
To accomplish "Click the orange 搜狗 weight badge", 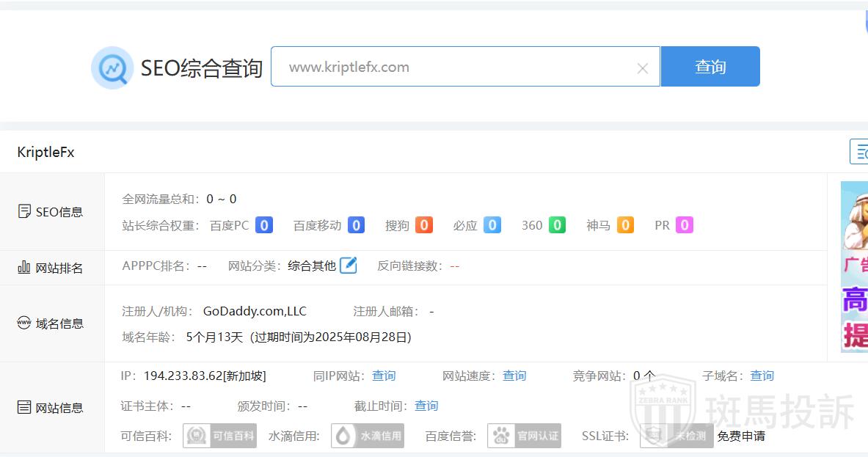I will (x=423, y=225).
